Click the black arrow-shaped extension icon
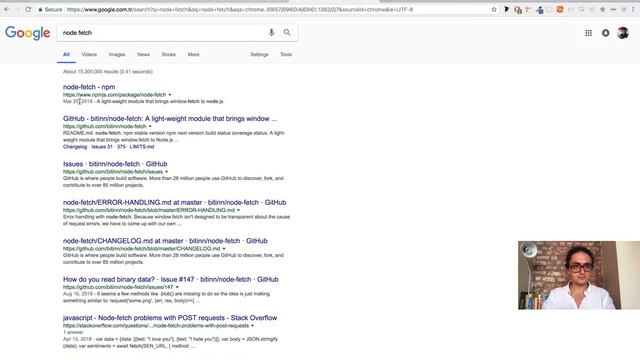The width and height of the screenshot is (640, 360). coord(507,9)
